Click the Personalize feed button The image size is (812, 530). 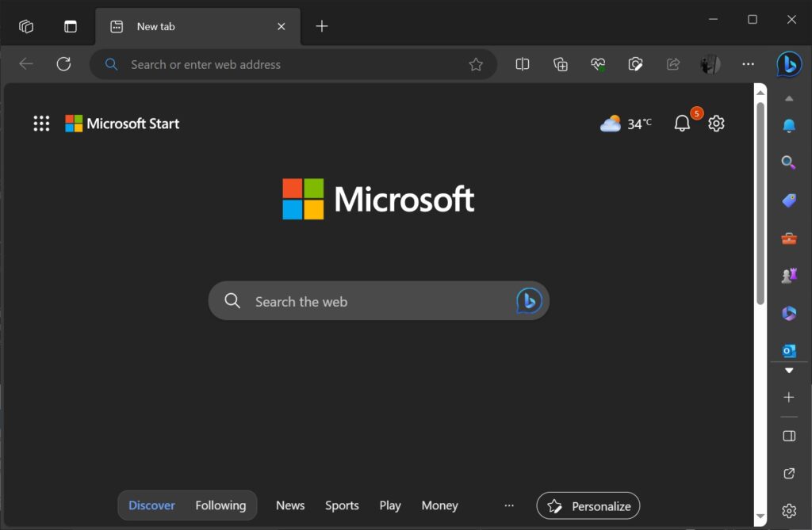(588, 505)
